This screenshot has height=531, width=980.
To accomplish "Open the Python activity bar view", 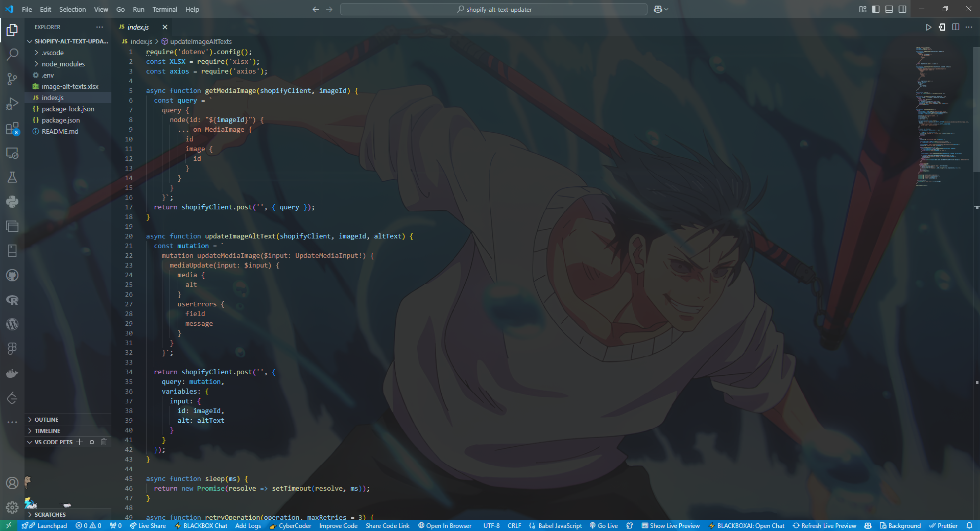I will pos(12,202).
